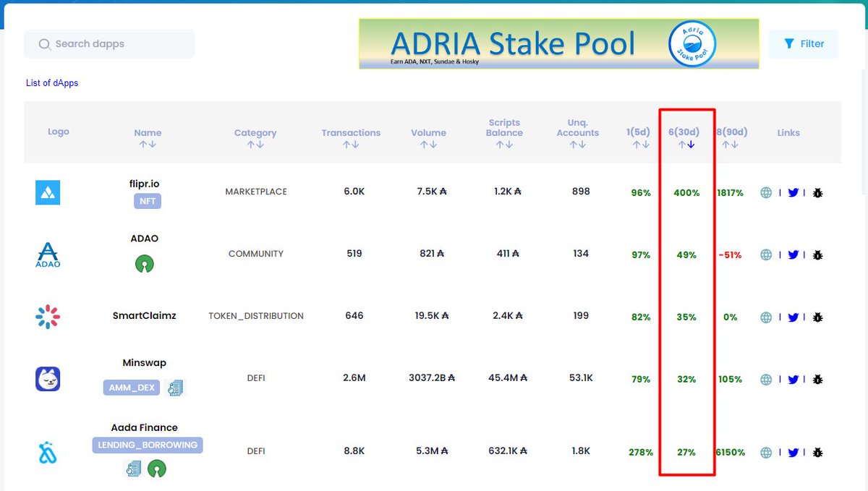Sort by 8(90d) column
Viewport: 868px width, 491px height.
point(731,138)
